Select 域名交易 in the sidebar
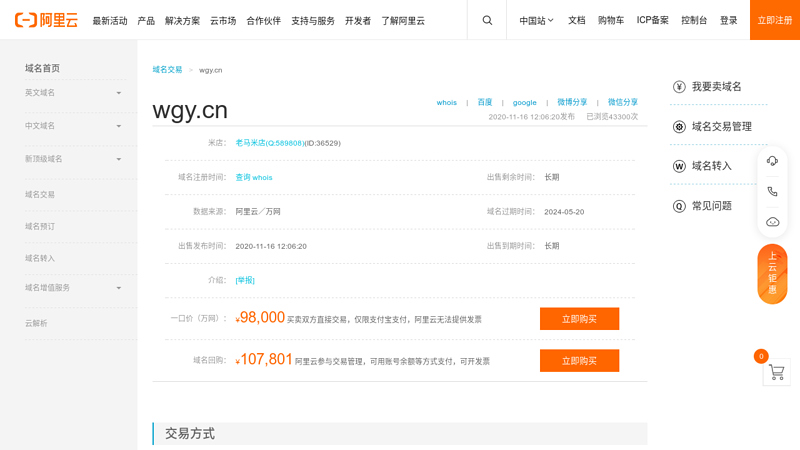The image size is (800, 450). pyautogui.click(x=40, y=194)
